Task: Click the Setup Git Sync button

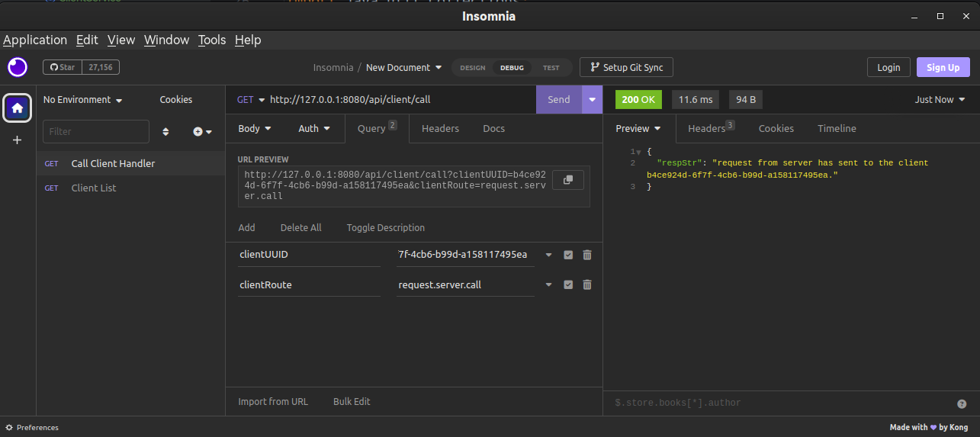Action: 626,67
